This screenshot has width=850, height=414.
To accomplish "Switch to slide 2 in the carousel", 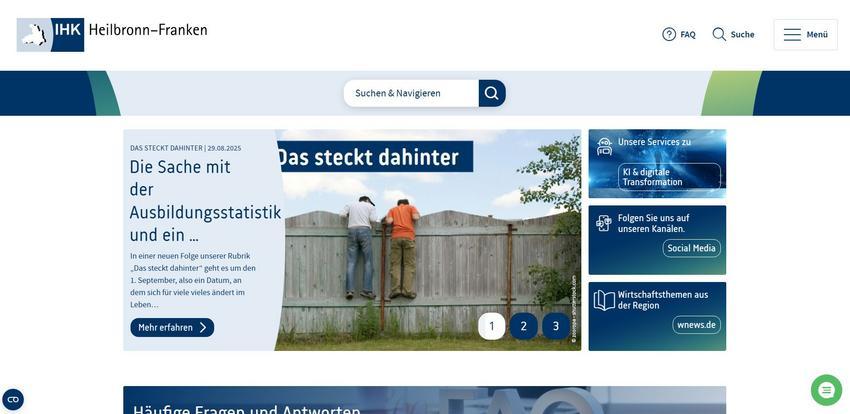I will (x=524, y=326).
